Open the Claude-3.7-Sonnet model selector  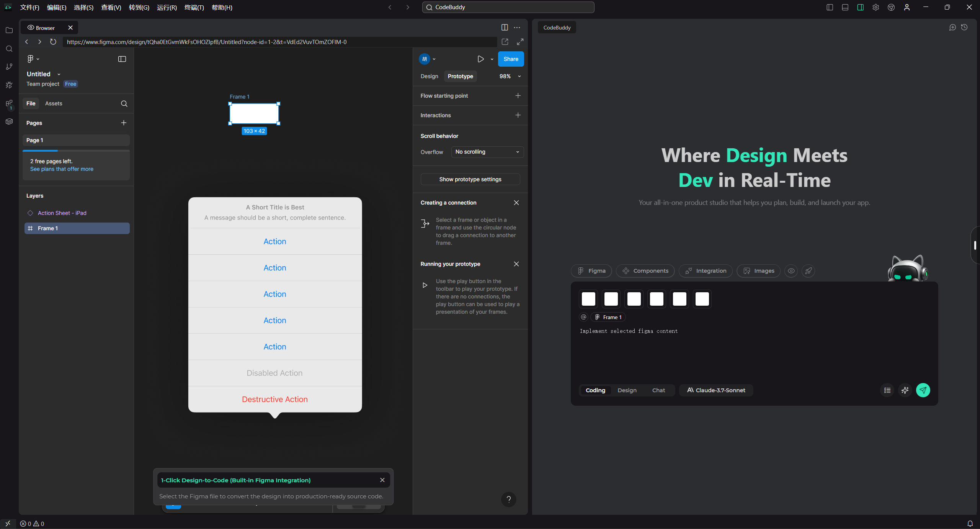tap(716, 390)
